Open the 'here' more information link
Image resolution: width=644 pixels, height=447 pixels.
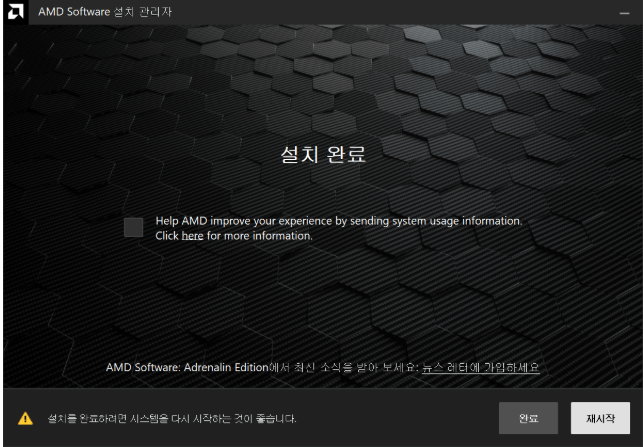pyautogui.click(x=192, y=236)
